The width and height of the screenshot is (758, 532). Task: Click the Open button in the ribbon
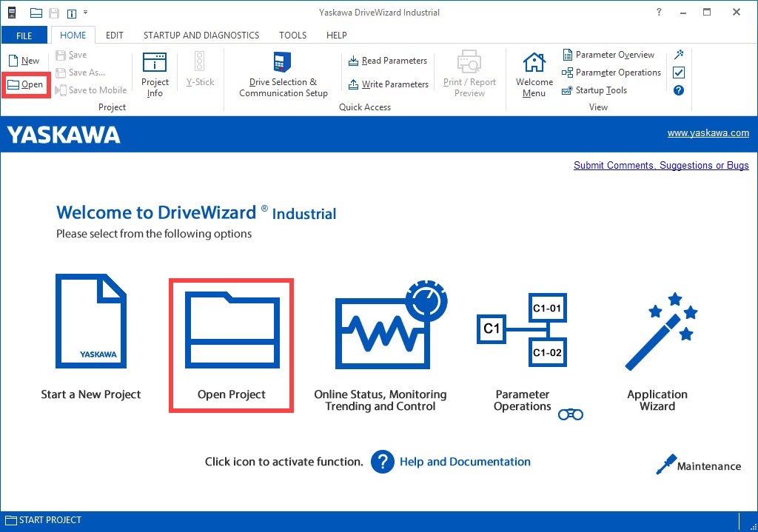pos(26,84)
